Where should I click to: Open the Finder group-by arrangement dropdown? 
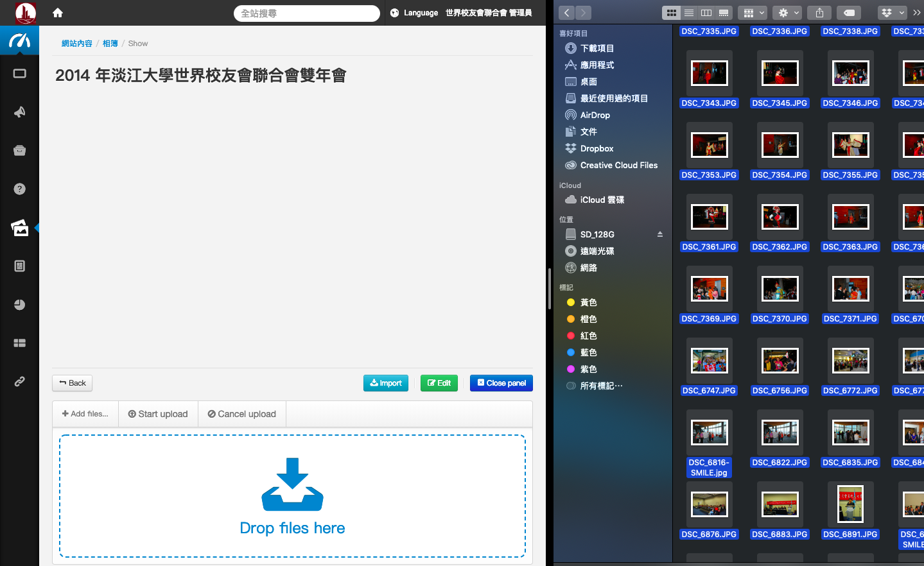[x=753, y=13]
